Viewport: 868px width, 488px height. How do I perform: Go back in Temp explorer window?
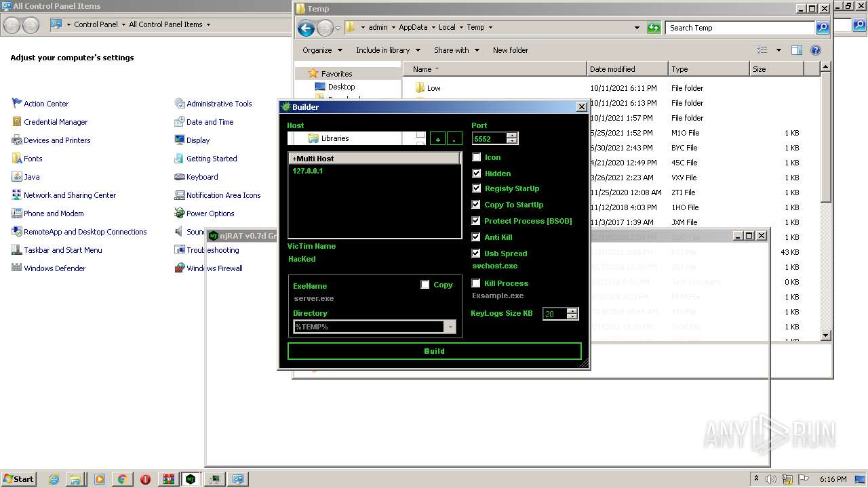(306, 28)
